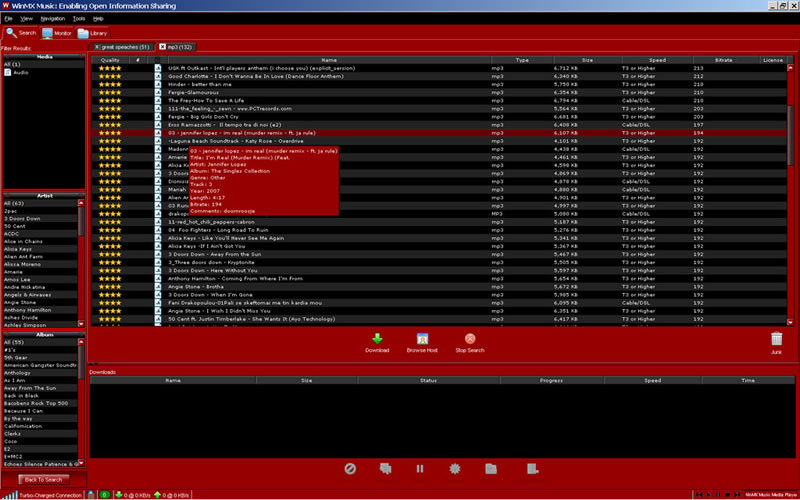The height and width of the screenshot is (500, 800).
Task: Click the green download speed arrow in the status bar
Action: 119,495
